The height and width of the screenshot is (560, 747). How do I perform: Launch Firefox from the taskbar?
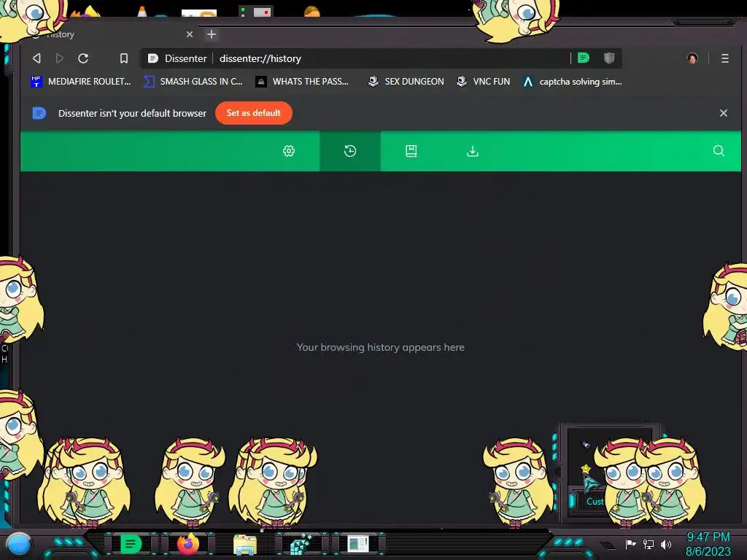pyautogui.click(x=187, y=544)
